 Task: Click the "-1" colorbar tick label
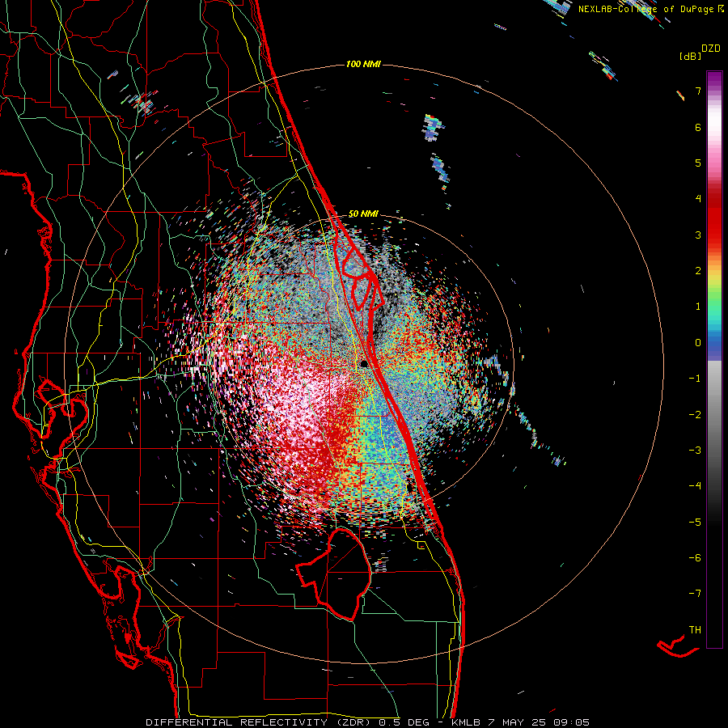695,379
